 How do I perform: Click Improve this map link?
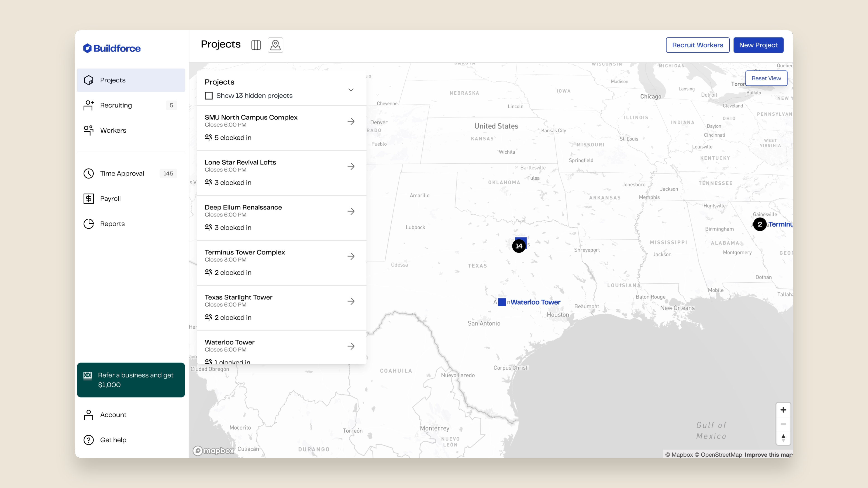click(769, 455)
